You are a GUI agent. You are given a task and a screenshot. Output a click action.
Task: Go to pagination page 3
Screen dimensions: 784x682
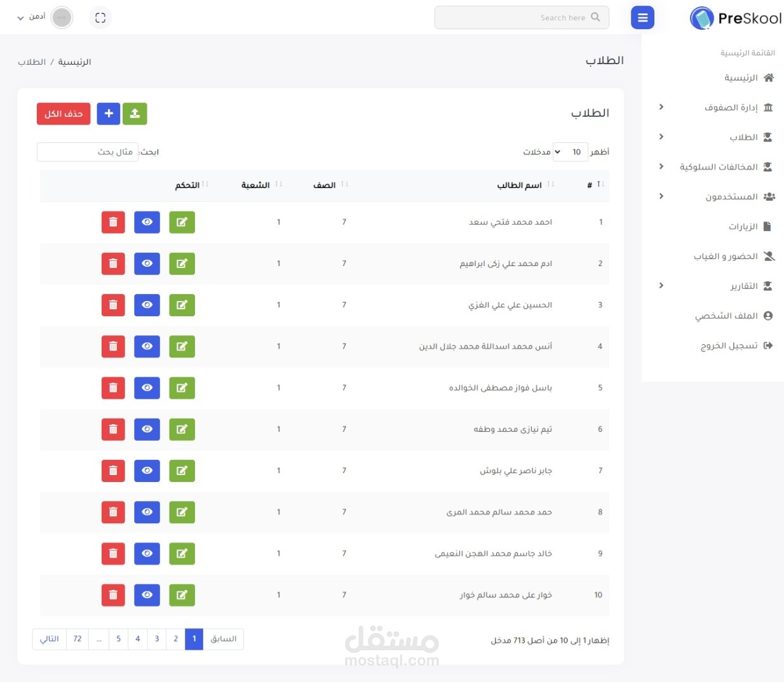(157, 639)
